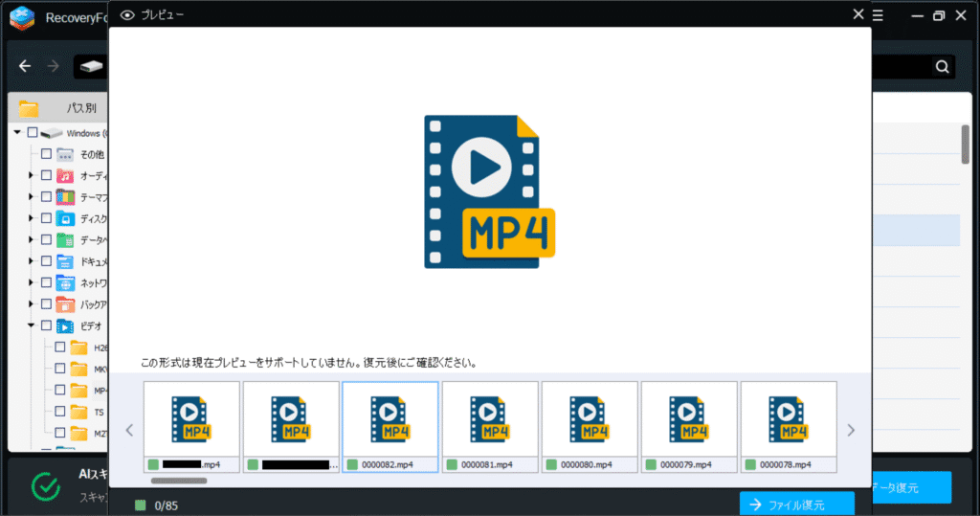Click the network category icon
Screen dimensions: 980x516
[x=65, y=283]
